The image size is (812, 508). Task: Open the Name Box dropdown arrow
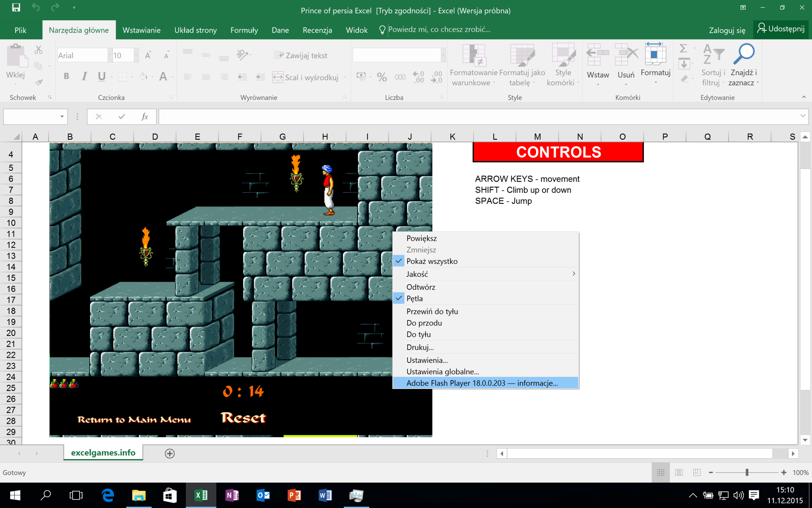[62, 117]
